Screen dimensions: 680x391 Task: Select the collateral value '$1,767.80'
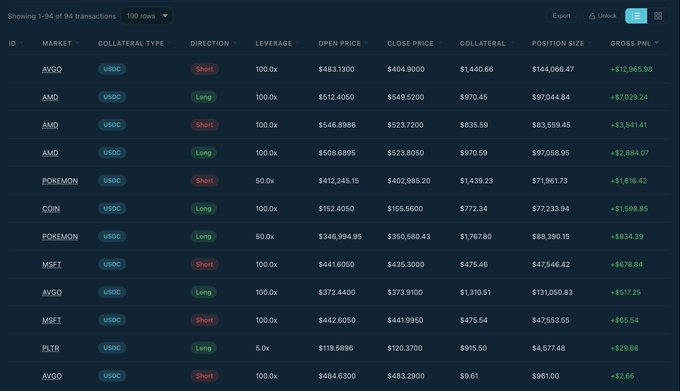coord(475,237)
